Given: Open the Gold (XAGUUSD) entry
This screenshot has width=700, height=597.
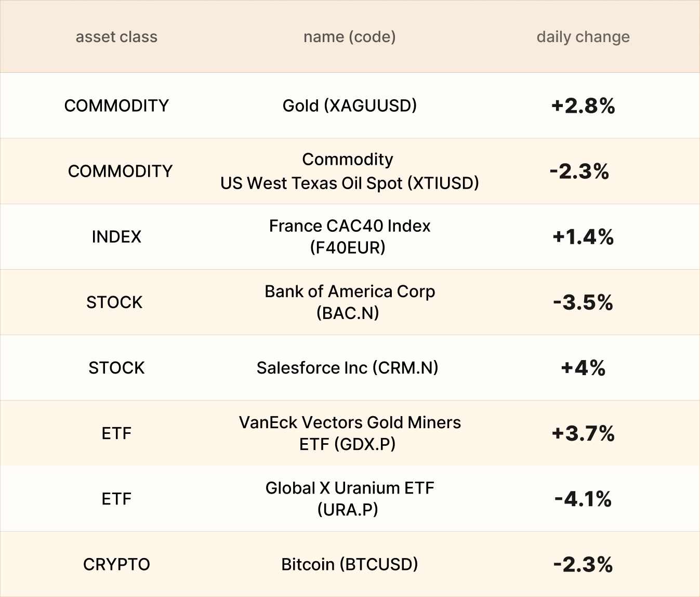Looking at the screenshot, I should (x=349, y=105).
